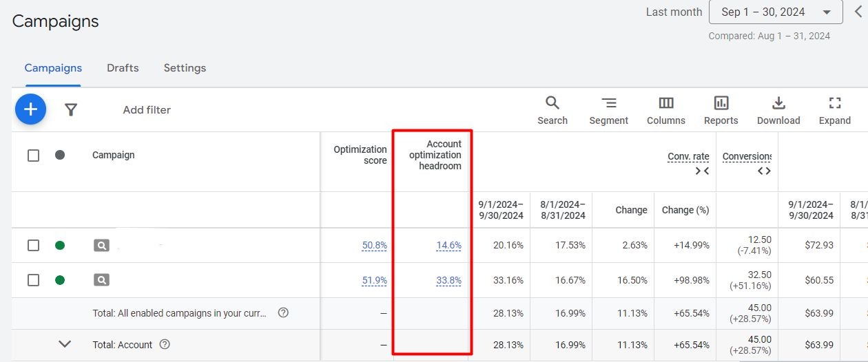Click green status dot of 51.9% campaign
868x362 pixels.
coord(60,280)
